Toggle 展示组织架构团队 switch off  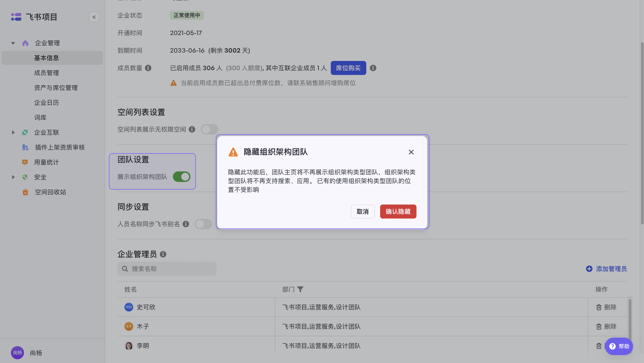tap(182, 177)
